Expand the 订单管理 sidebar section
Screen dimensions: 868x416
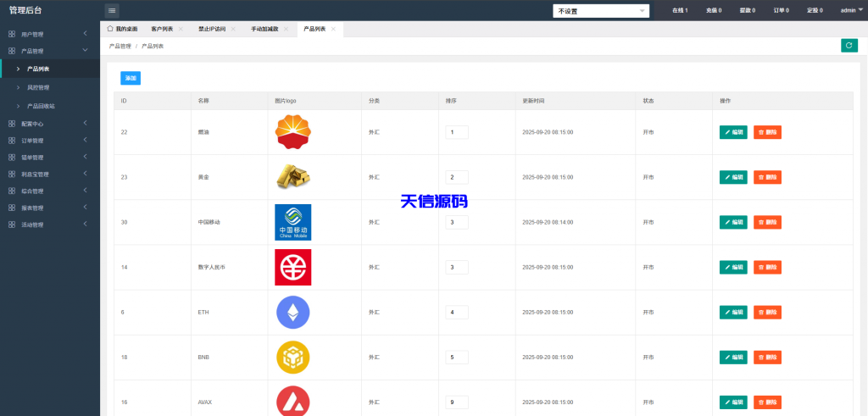[x=49, y=141]
